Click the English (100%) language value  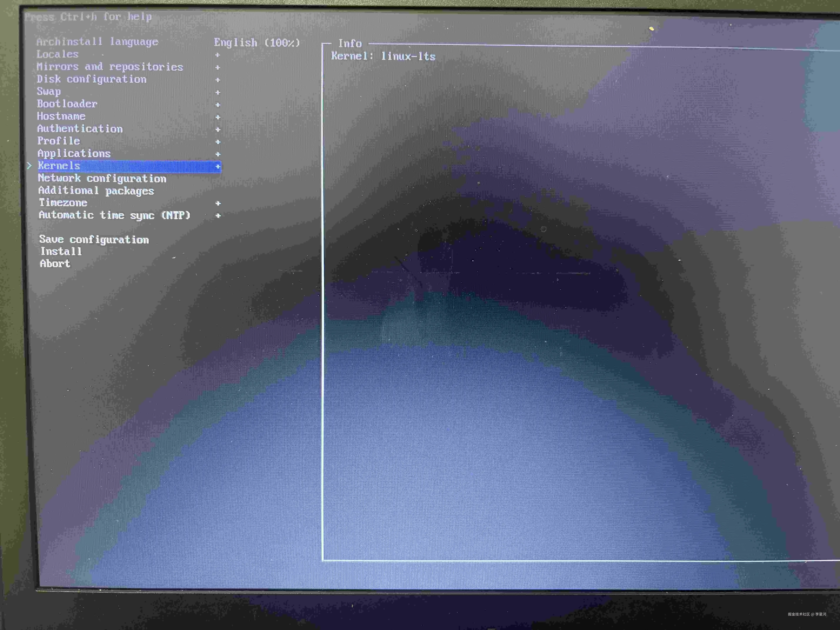[257, 42]
